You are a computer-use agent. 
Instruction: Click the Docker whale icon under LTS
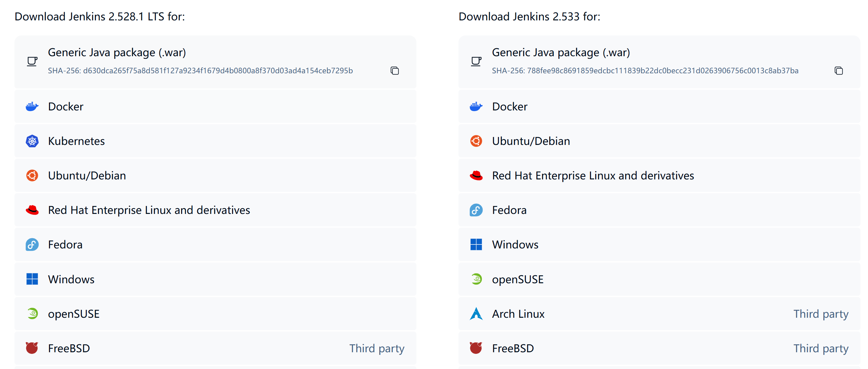click(x=32, y=106)
